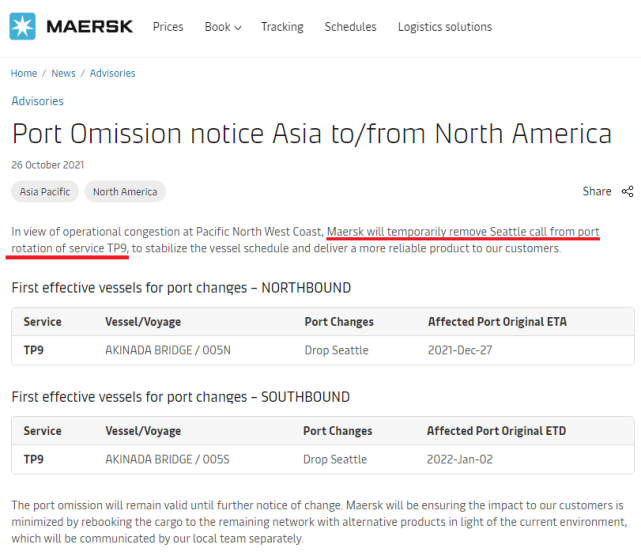Click the MAERSK wordmark
The height and width of the screenshot is (552, 641).
click(x=90, y=27)
